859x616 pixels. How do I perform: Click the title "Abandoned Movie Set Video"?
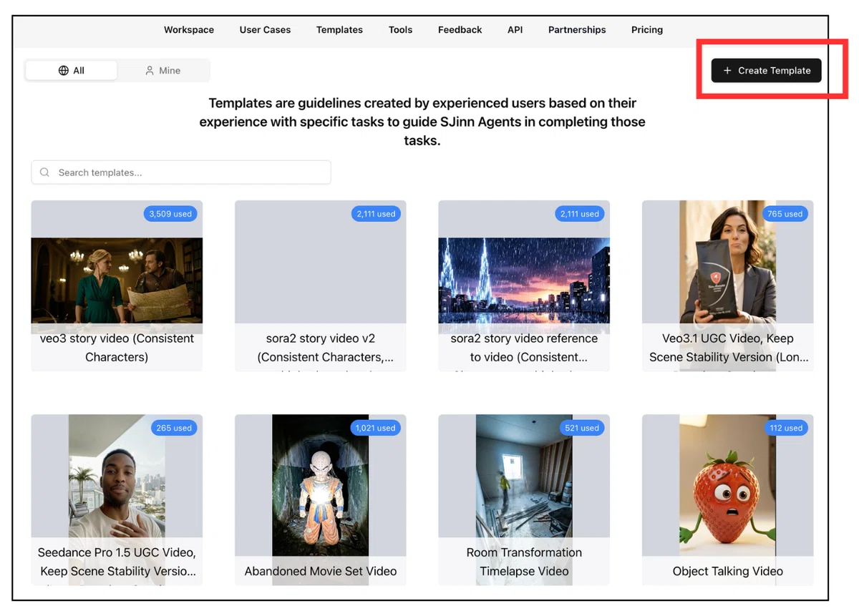click(321, 571)
